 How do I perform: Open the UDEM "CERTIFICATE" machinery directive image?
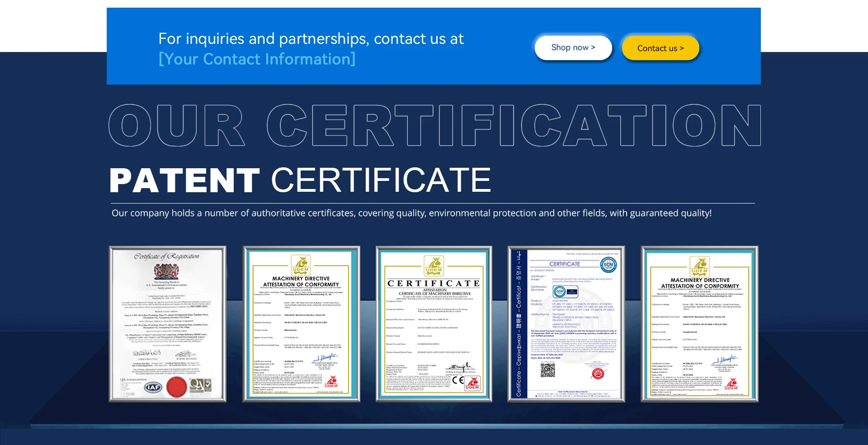[x=434, y=324]
